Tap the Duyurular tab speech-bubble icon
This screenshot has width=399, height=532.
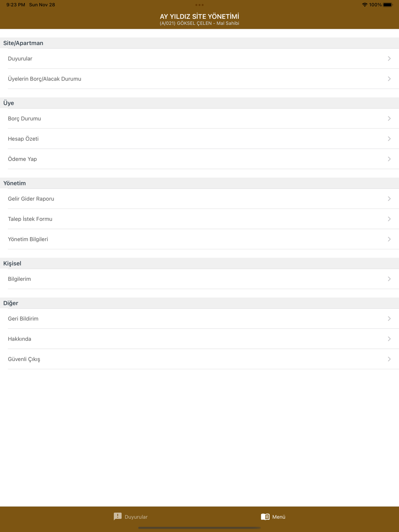pyautogui.click(x=118, y=516)
